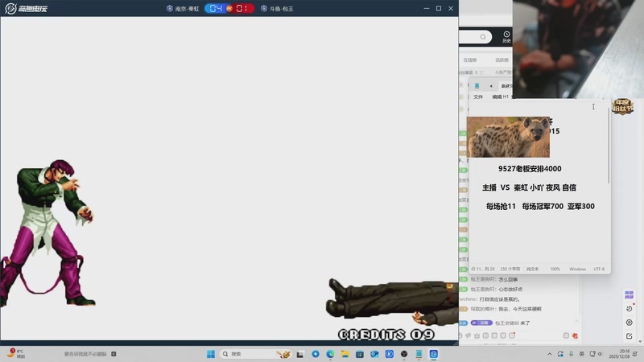Click the chat entry 包王会猪叫 来了
The image size is (644, 362).
pyautogui.click(x=512, y=323)
